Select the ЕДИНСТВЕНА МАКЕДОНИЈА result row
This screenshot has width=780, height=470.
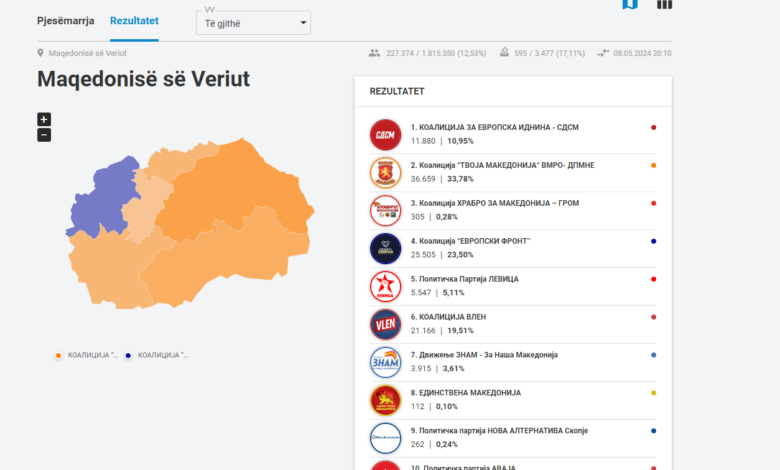[x=510, y=400]
